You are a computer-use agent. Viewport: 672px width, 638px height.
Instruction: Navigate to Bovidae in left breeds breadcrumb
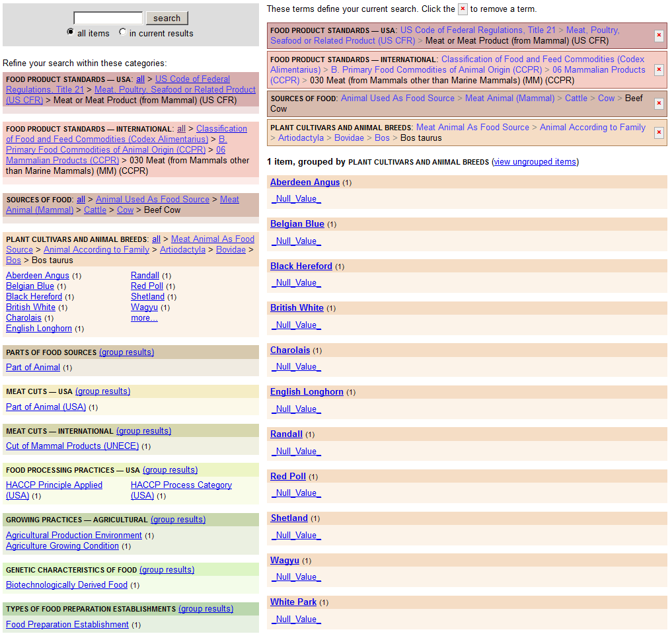(x=231, y=249)
